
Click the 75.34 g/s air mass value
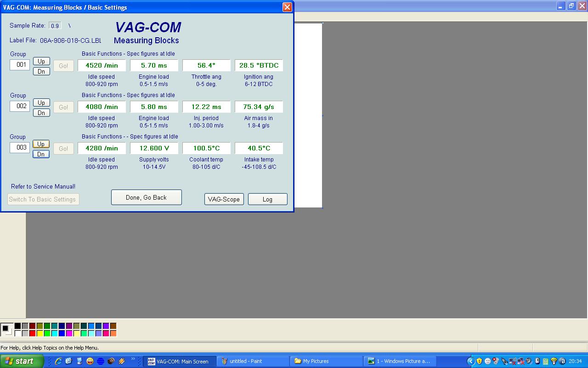coord(259,107)
